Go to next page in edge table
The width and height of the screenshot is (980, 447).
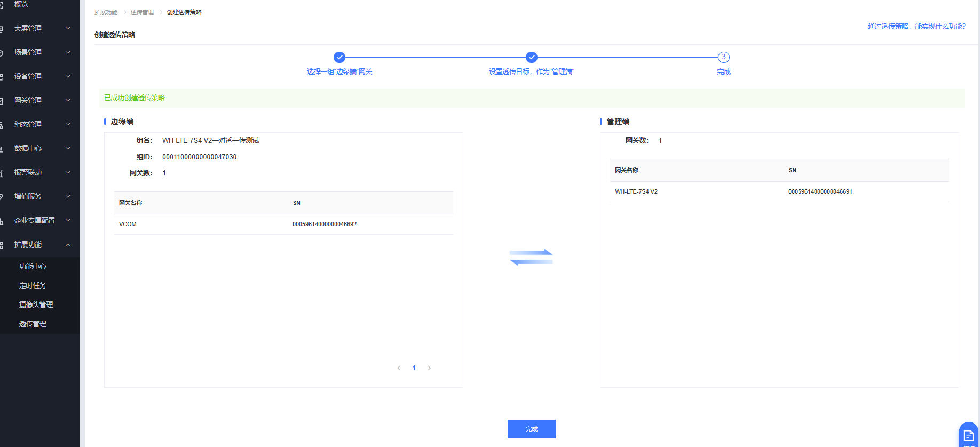(x=429, y=368)
